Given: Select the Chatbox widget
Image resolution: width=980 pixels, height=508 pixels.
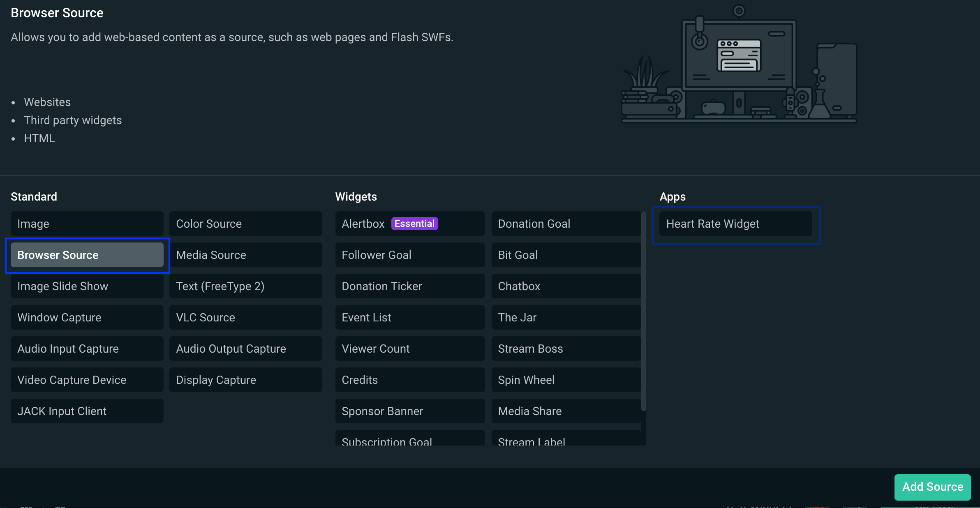Looking at the screenshot, I should pyautogui.click(x=566, y=286).
